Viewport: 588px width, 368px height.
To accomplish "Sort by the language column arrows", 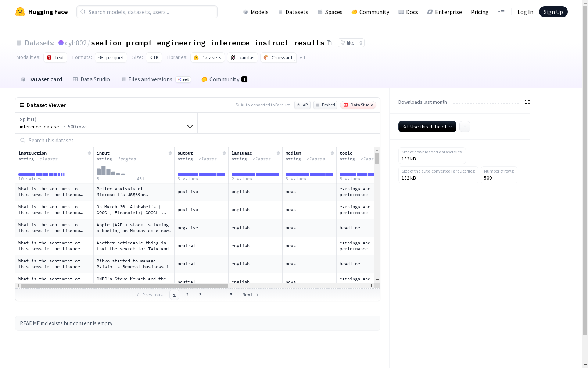I will point(278,153).
